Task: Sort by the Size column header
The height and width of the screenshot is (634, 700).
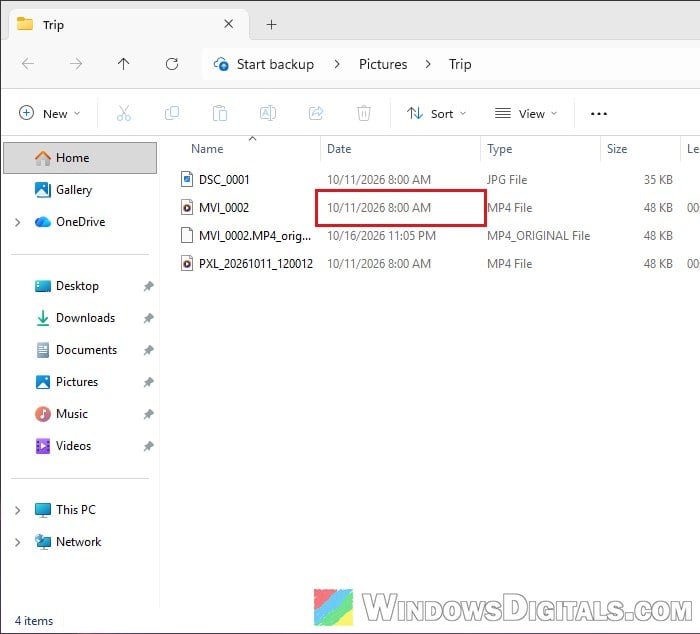Action: [617, 149]
